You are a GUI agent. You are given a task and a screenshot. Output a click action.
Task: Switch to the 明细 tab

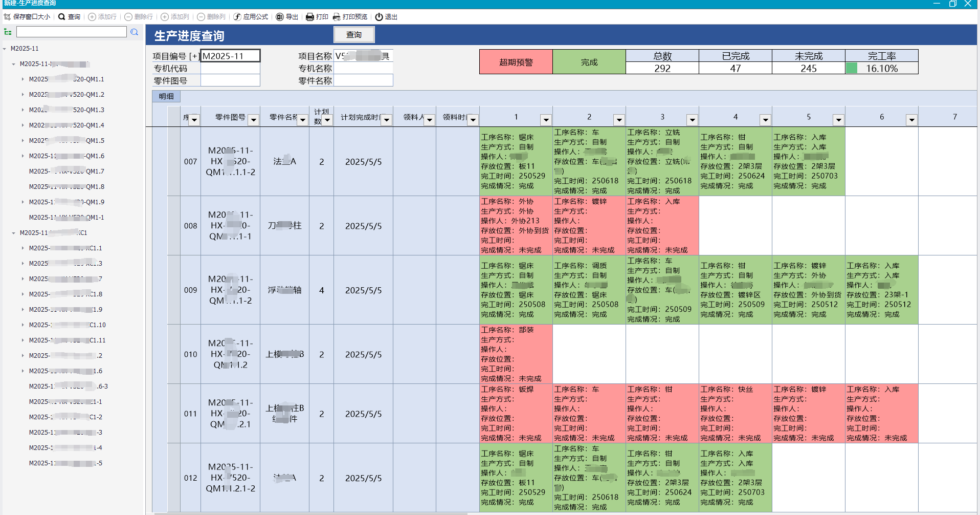pyautogui.click(x=166, y=96)
